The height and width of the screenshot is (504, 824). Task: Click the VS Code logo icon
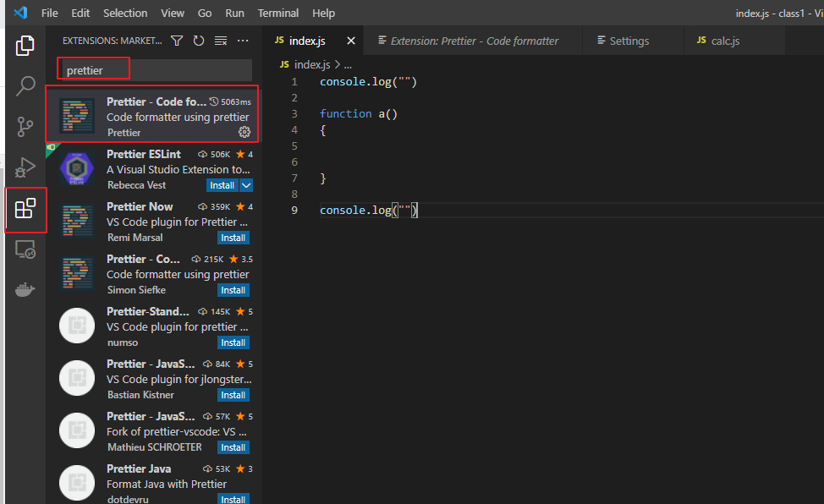pos(20,13)
